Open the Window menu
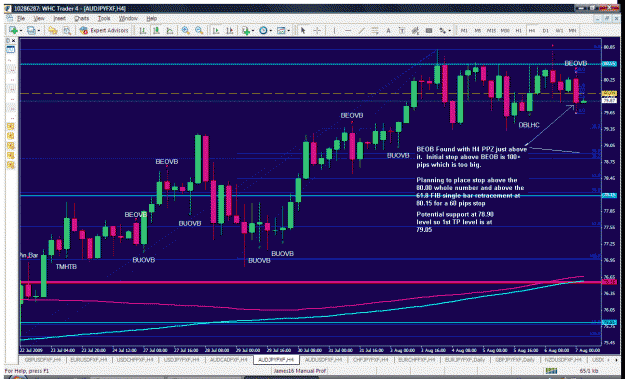This screenshot has height=379, width=625. 128,19
